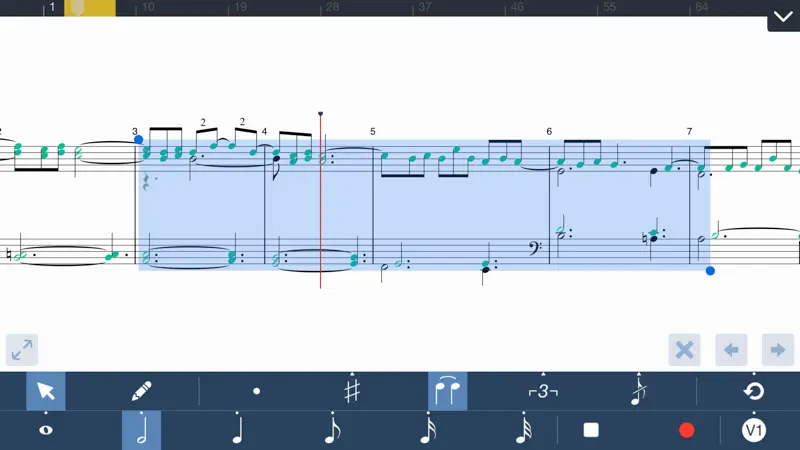
Task: Stop playback with the square button
Action: point(591,430)
